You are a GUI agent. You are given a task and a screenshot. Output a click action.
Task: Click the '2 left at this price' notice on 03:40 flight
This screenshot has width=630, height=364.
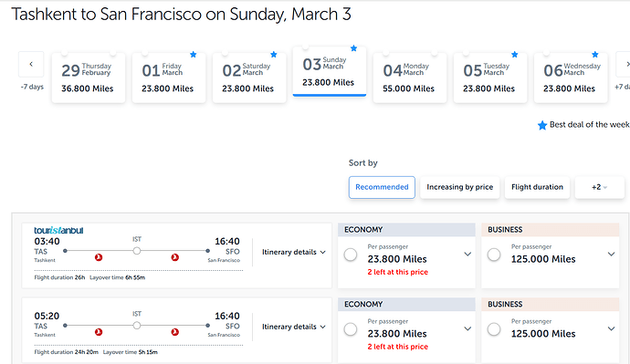[x=398, y=272]
